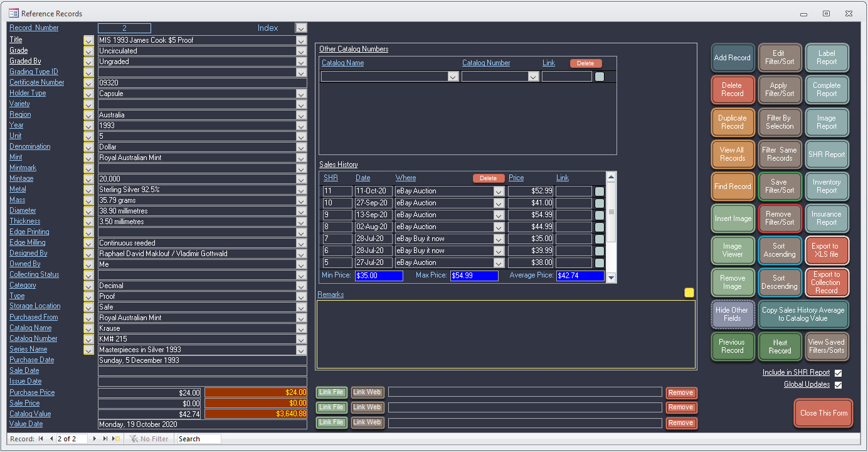This screenshot has width=868, height=452.
Task: Jump to last record in navigation bar
Action: [x=105, y=439]
